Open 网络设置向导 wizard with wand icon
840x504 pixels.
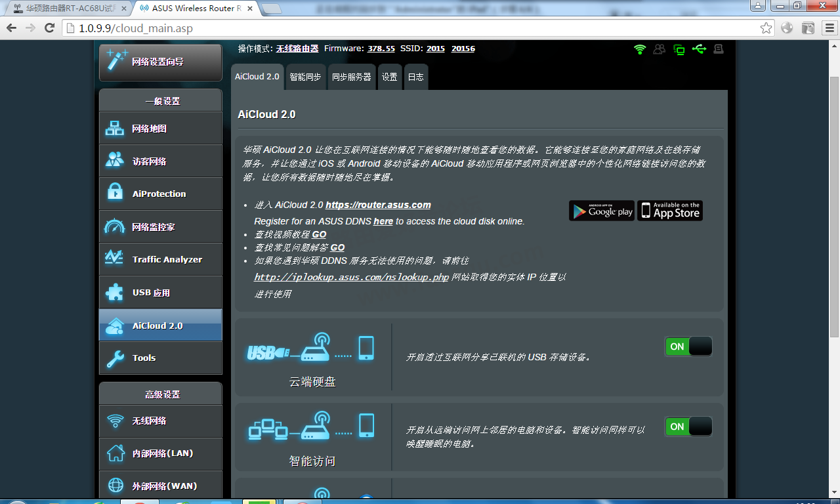161,62
